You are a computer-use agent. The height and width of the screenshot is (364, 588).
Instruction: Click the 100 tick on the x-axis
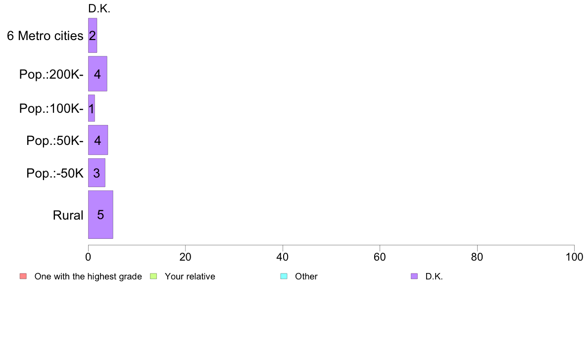pos(574,257)
